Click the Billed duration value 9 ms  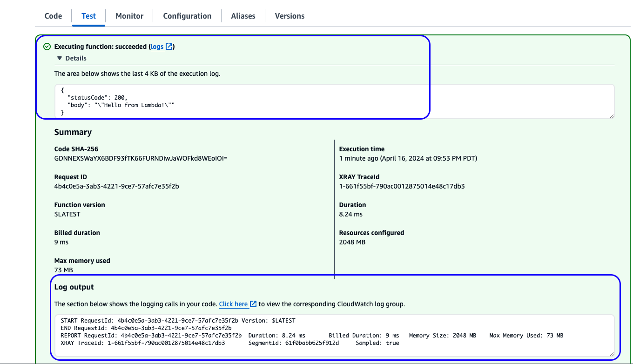point(61,242)
